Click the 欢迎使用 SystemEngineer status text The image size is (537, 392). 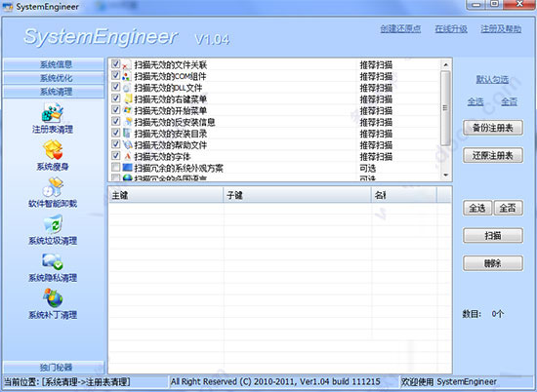[x=449, y=381]
